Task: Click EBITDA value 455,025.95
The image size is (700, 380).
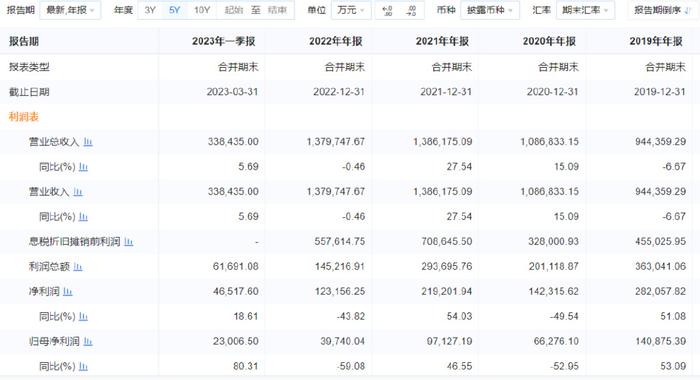Action: [x=660, y=242]
